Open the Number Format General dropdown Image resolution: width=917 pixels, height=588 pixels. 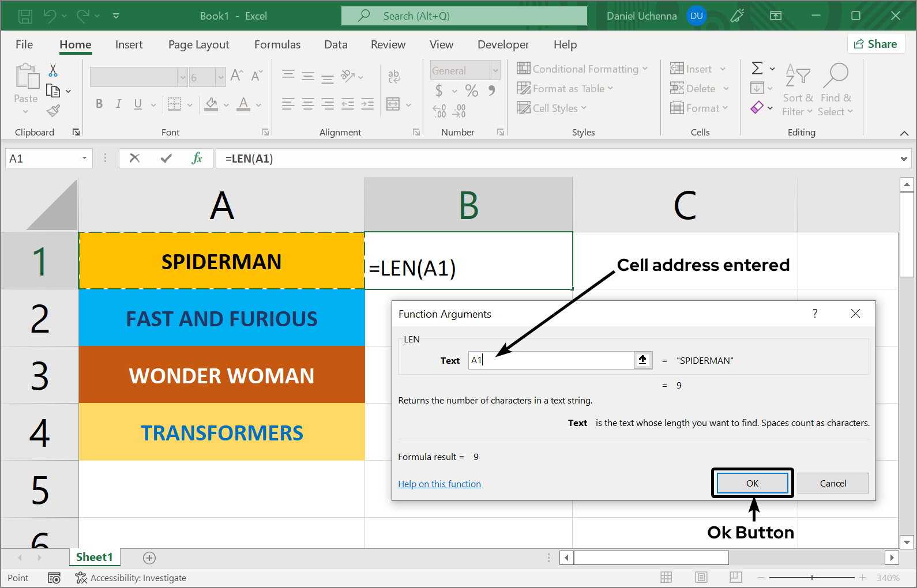point(495,70)
